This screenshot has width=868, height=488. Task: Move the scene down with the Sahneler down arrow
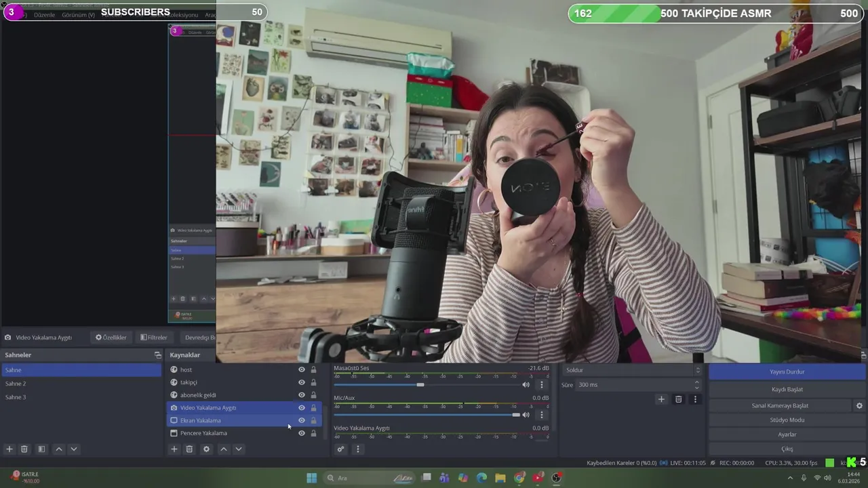click(74, 449)
